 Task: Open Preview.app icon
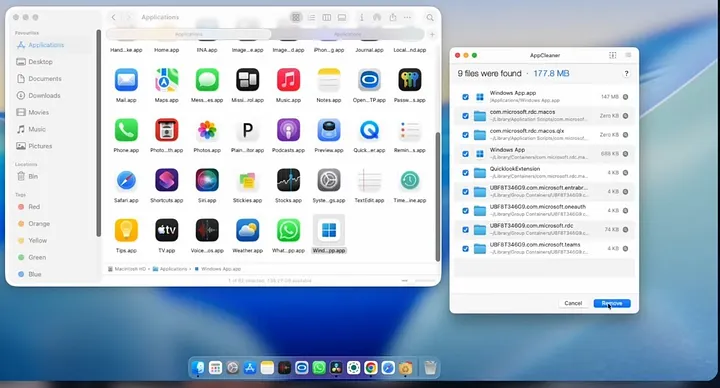click(329, 130)
